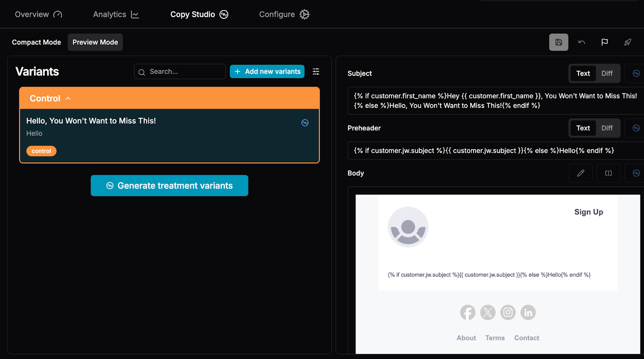The height and width of the screenshot is (359, 644).
Task: Switch Subject view to Diff
Action: [x=607, y=73]
